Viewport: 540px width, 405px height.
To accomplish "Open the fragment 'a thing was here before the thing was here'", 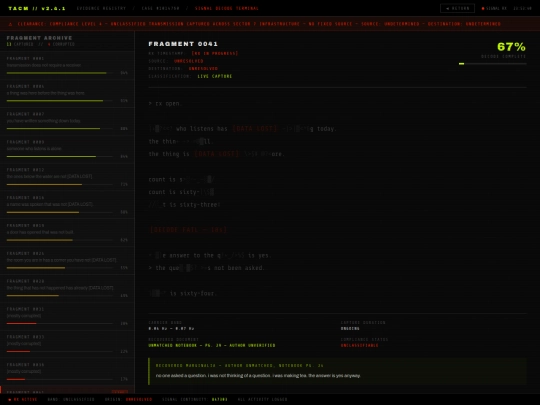I will [67, 94].
